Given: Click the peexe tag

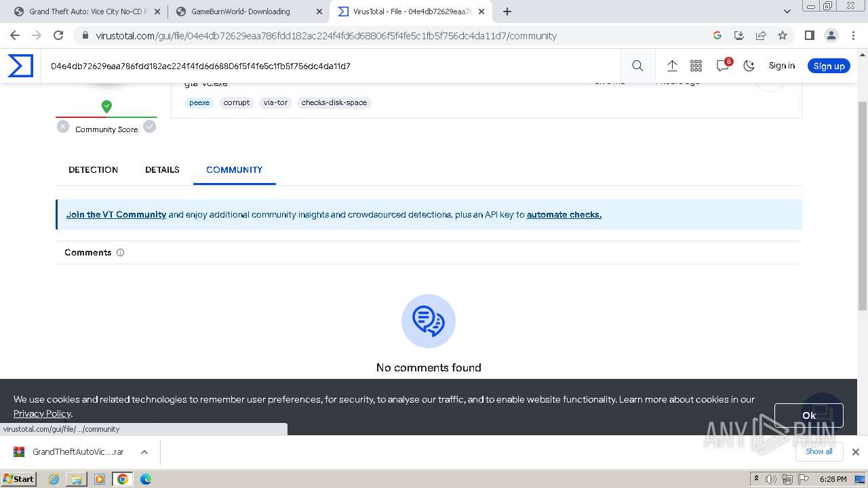Looking at the screenshot, I should tap(199, 102).
